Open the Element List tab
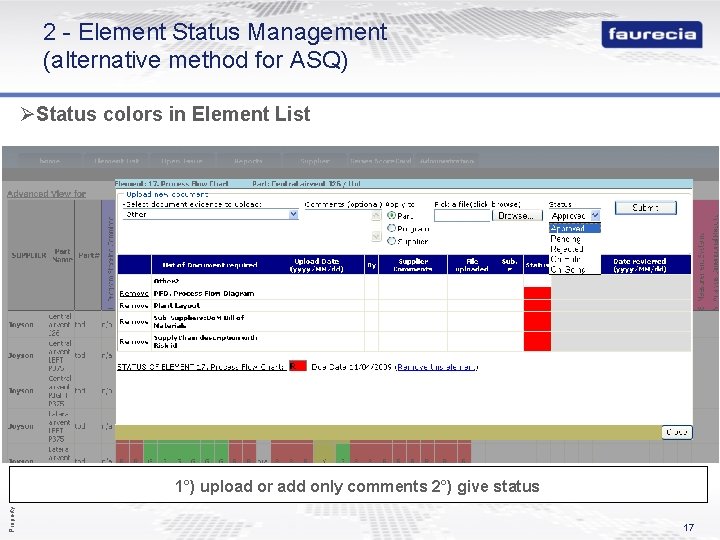This screenshot has height=540, width=720. click(116, 161)
